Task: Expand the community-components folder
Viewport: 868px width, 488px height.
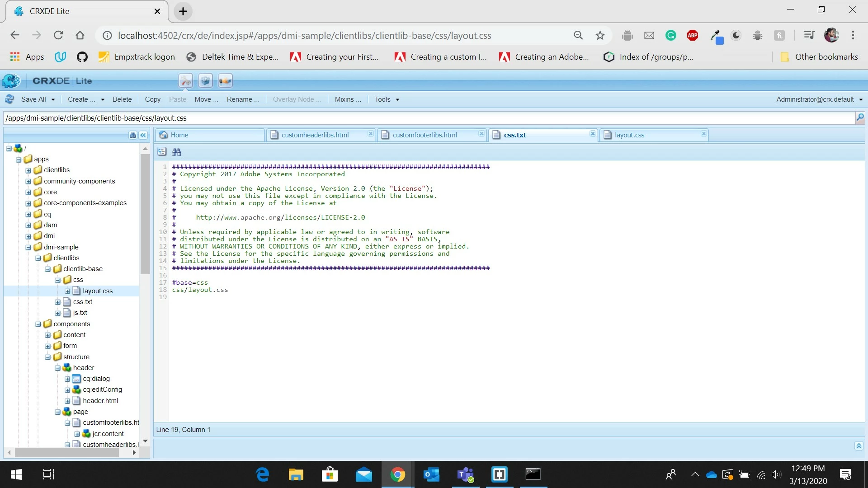Action: pyautogui.click(x=28, y=181)
